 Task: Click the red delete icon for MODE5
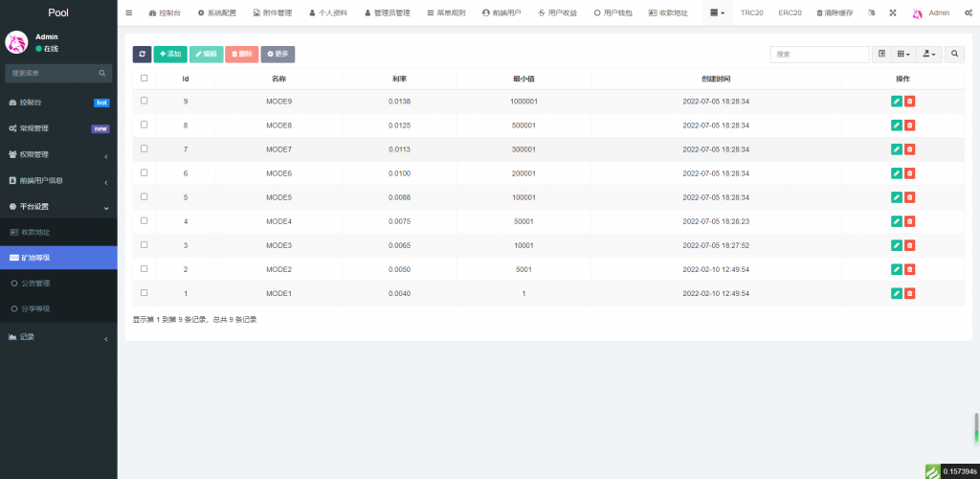(910, 197)
